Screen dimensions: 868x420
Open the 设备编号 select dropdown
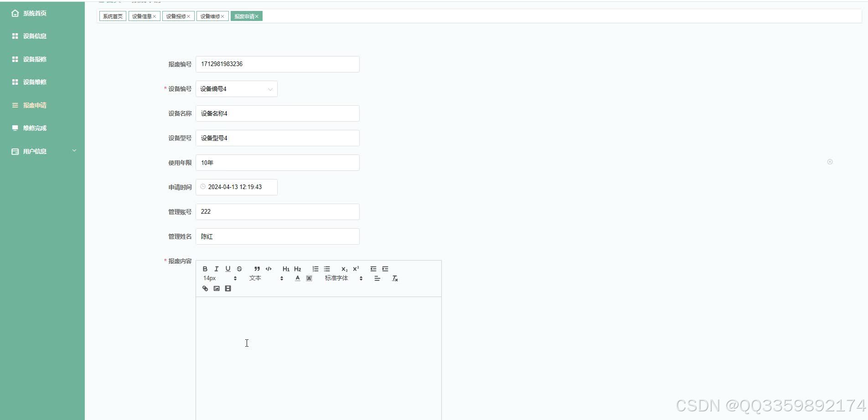[237, 89]
